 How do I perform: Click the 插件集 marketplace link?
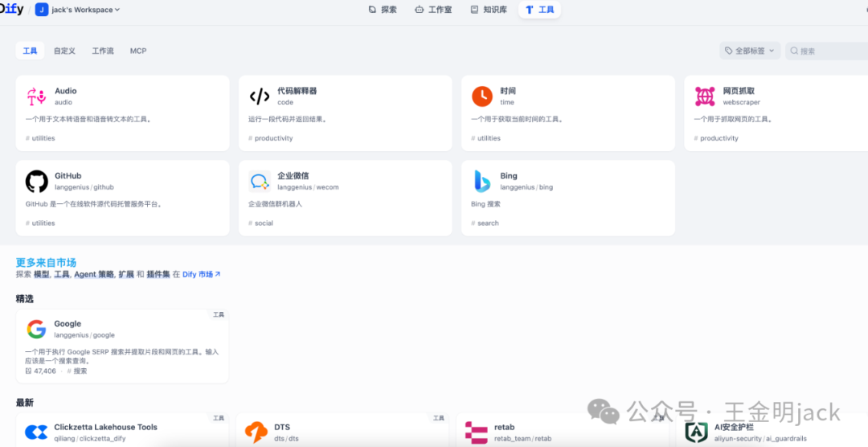coord(158,274)
